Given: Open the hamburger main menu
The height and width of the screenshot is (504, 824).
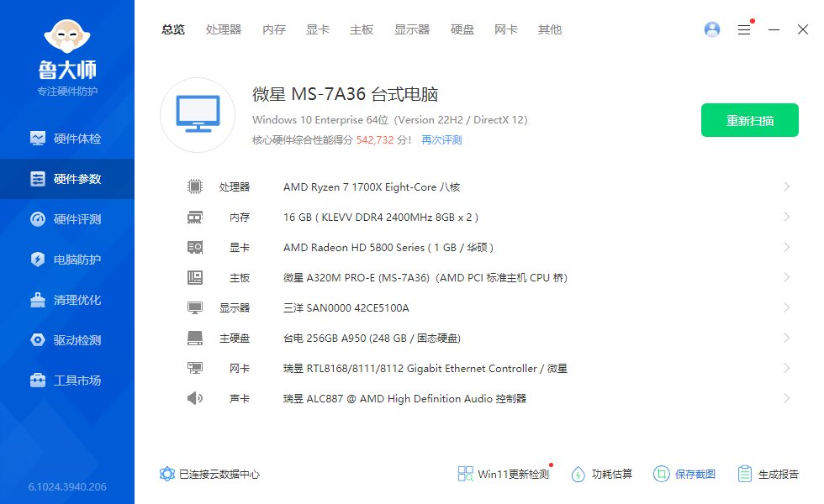Looking at the screenshot, I should [744, 29].
